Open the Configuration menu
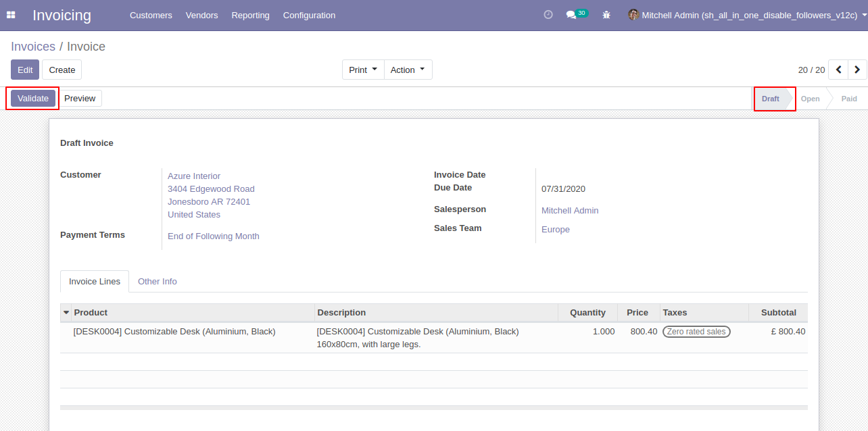 click(309, 15)
